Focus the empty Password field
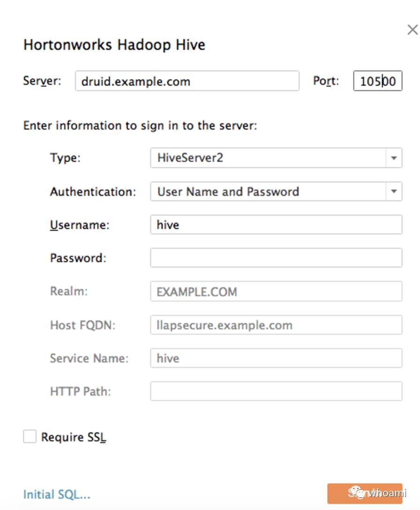420x510 pixels. coord(276,258)
